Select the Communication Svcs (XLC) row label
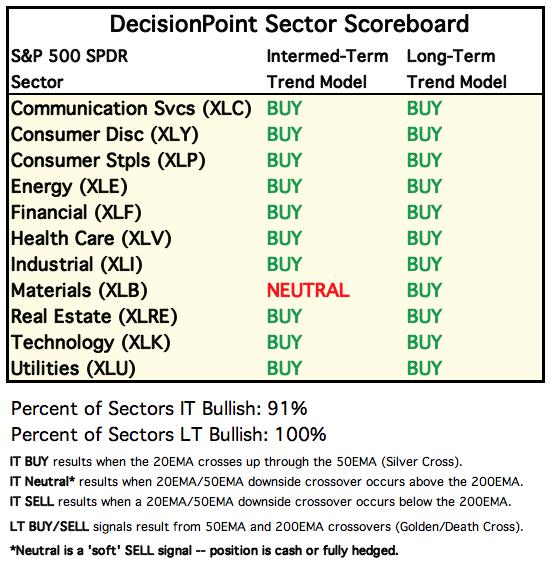 coord(131,109)
